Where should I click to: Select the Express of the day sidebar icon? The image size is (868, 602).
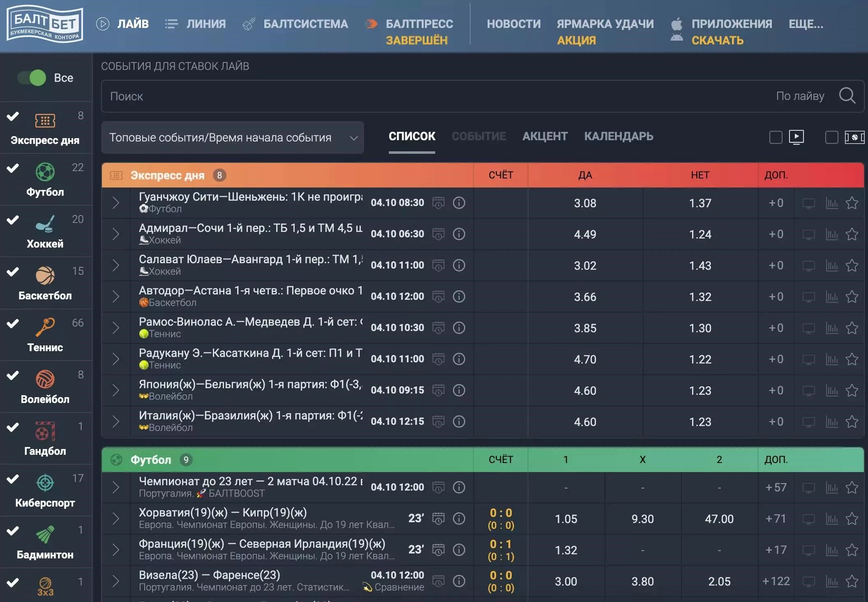point(45,120)
